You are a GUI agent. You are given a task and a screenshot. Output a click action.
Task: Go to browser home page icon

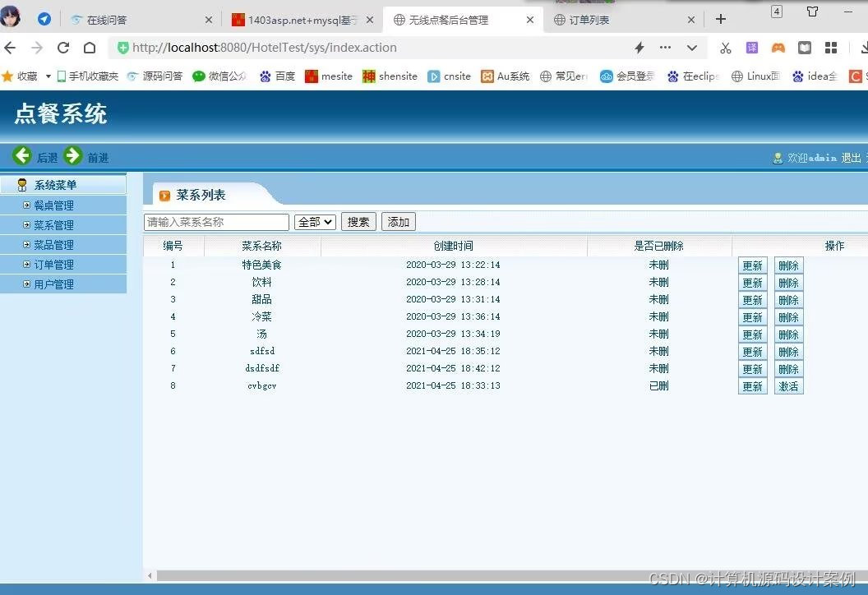click(x=90, y=48)
